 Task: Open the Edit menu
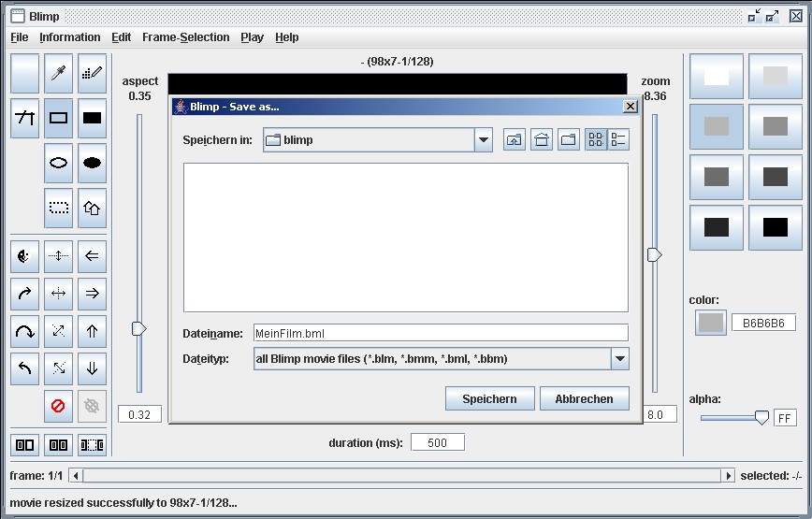[122, 37]
